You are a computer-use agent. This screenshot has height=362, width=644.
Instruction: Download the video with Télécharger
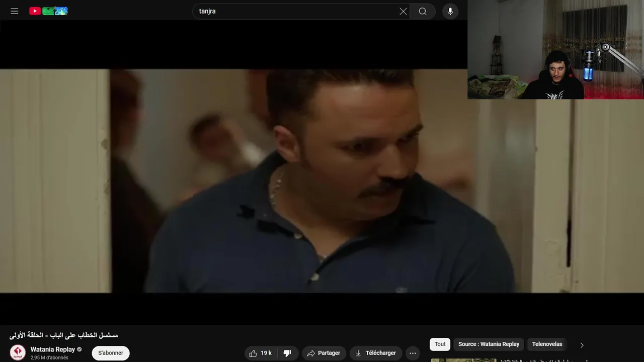(376, 353)
